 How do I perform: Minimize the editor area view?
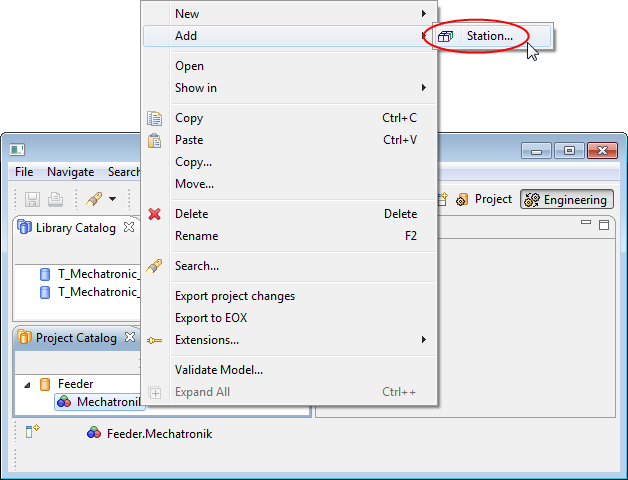click(x=586, y=222)
